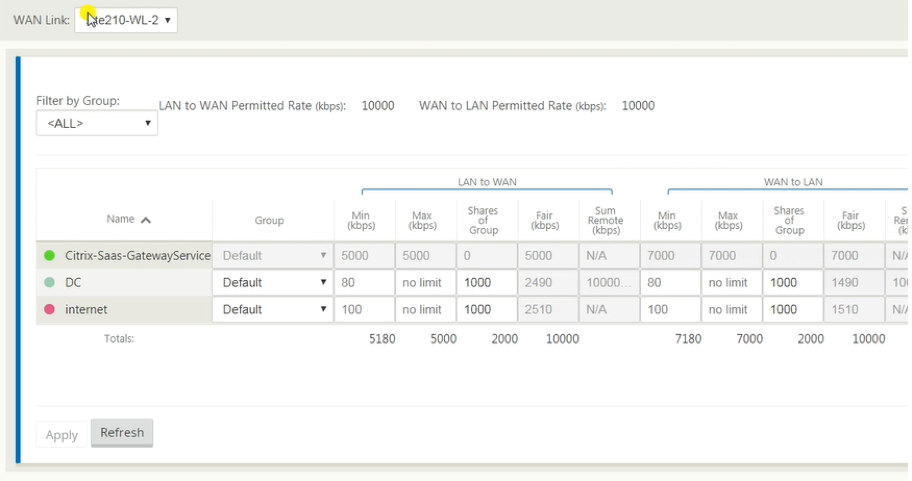Click the WAN to LAN Min total 7180
Screen dimensions: 912x481
click(x=688, y=339)
